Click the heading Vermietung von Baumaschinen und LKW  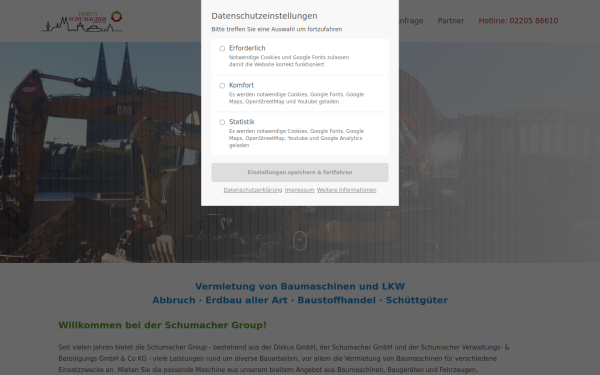[x=300, y=287]
